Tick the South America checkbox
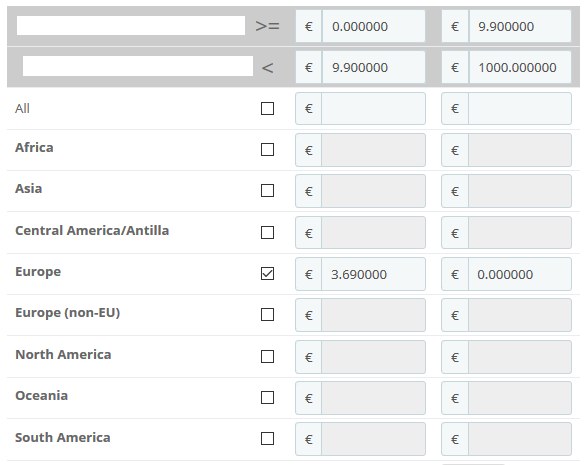 tap(267, 439)
